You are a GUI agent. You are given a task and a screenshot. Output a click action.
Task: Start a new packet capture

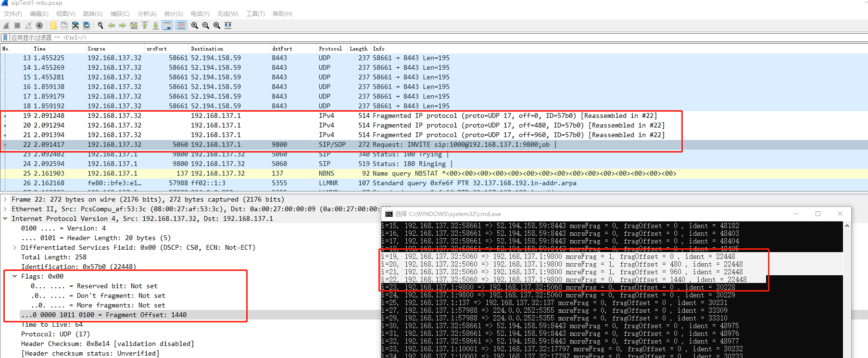click(x=6, y=26)
